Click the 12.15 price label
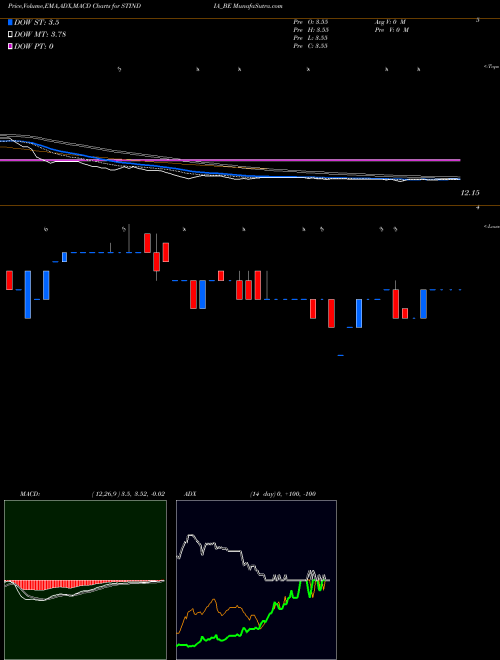Viewport: 500px width, 660px height. (x=470, y=193)
